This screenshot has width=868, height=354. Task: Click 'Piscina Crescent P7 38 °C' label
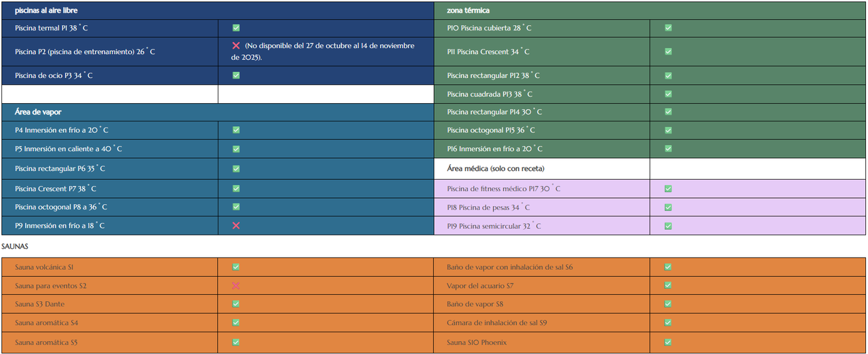(56, 189)
